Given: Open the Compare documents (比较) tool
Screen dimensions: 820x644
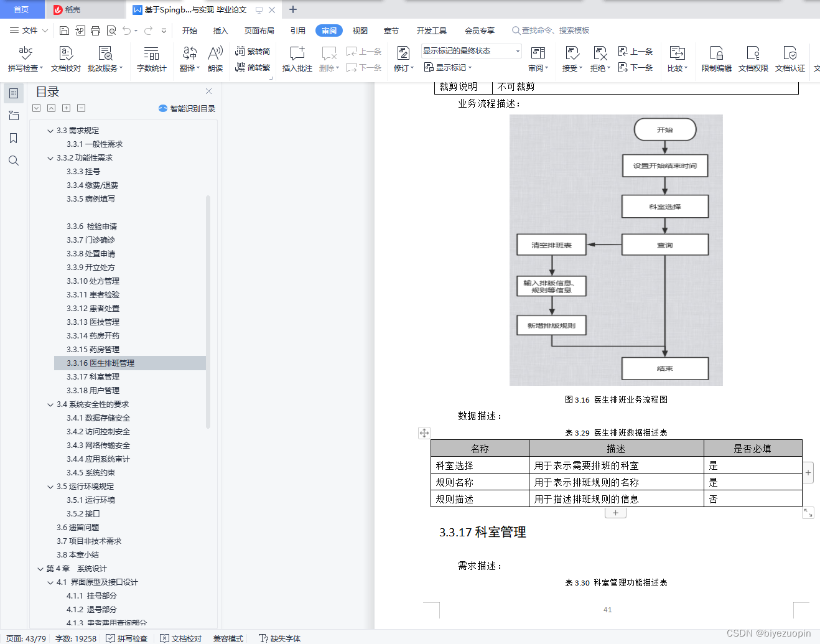Looking at the screenshot, I should 677,59.
